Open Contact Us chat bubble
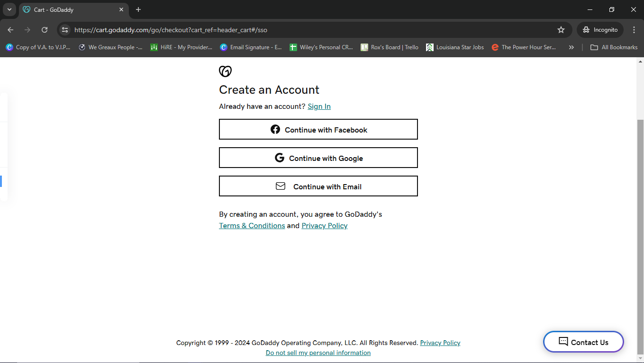The image size is (644, 363). 583,342
